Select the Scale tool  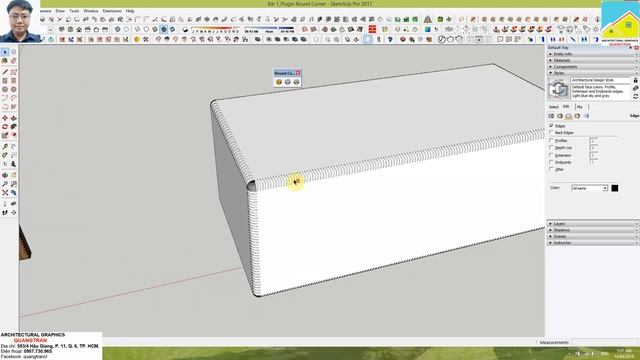pos(5,135)
